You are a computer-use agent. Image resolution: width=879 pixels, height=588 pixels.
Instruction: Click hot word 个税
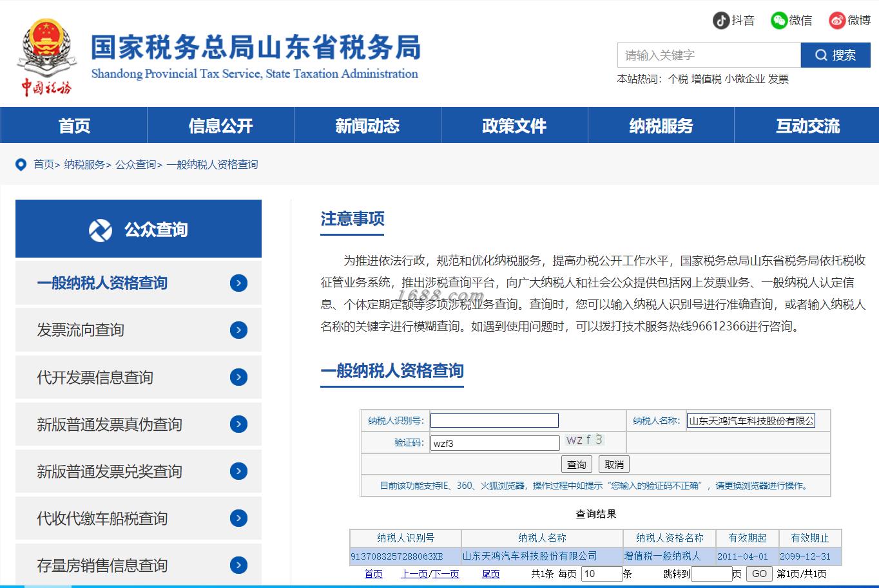(678, 79)
